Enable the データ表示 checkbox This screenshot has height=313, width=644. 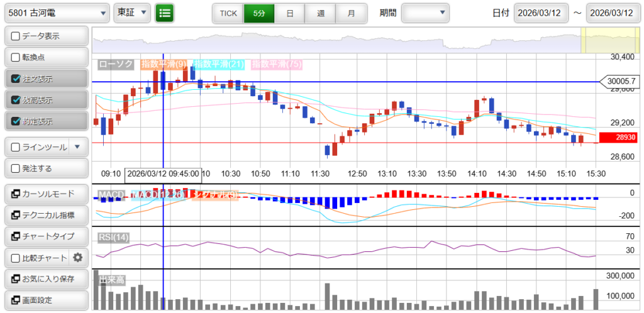pyautogui.click(x=16, y=36)
